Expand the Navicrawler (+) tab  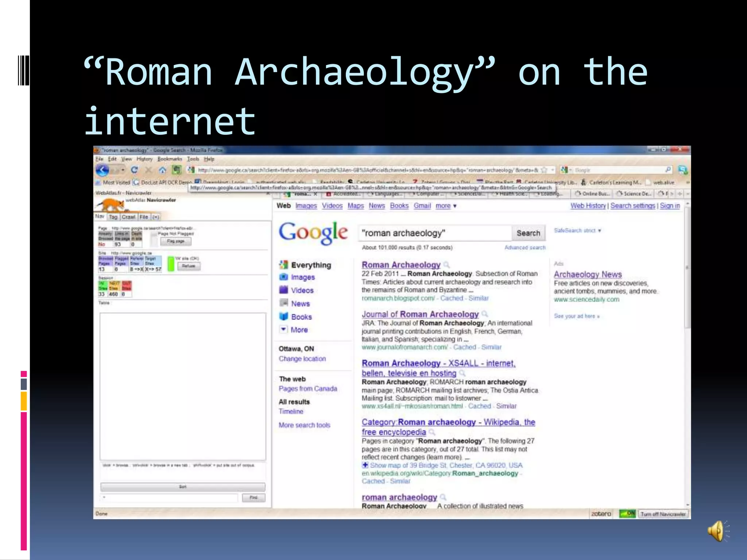[156, 217]
